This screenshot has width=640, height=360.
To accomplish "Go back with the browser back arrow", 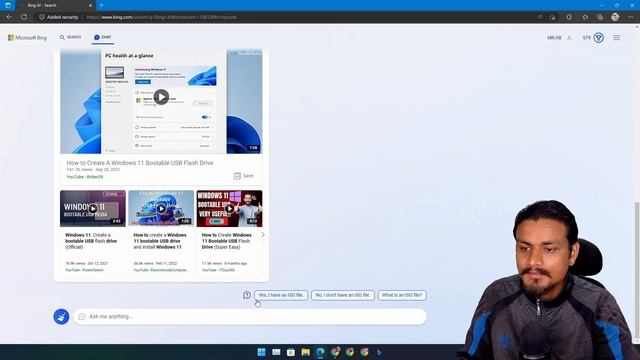I will [x=9, y=17].
